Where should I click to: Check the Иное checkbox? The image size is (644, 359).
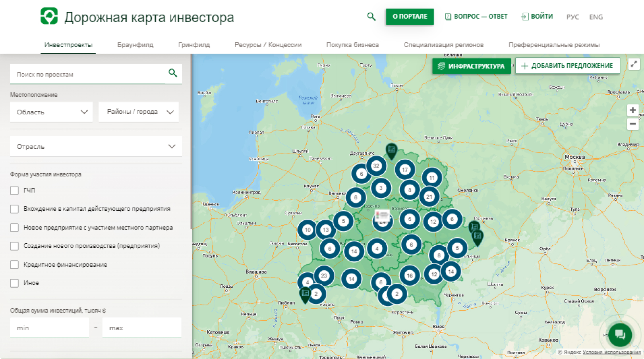(x=14, y=283)
